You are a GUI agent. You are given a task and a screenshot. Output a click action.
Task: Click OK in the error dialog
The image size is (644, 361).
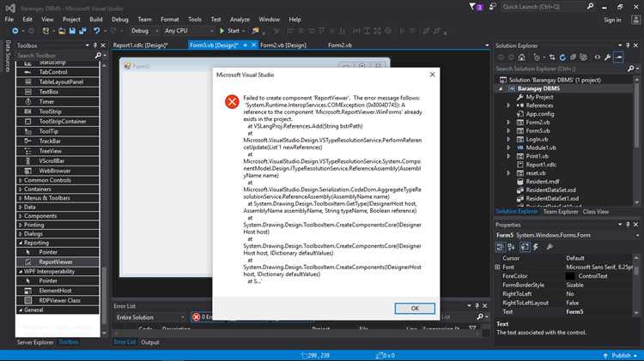(415, 309)
